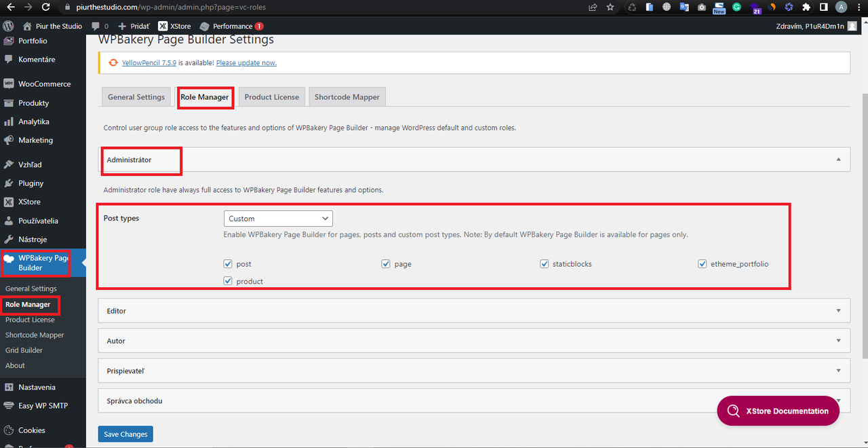Click the WordPress logo in admin bar
The height and width of the screenshot is (448, 868).
(x=9, y=26)
